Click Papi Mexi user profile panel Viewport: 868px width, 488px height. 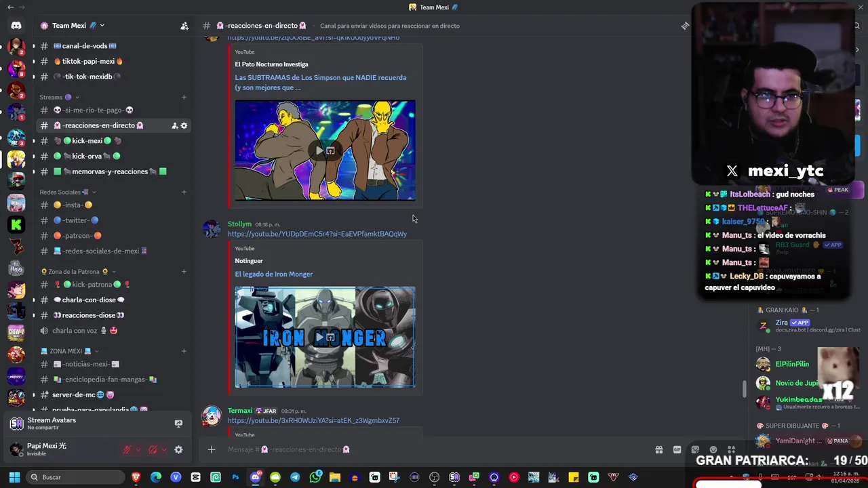point(61,449)
